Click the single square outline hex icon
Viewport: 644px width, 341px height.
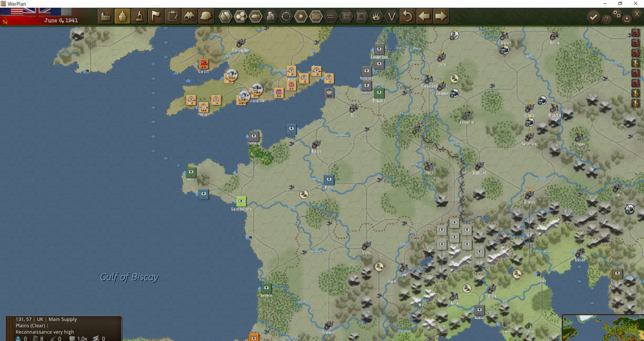pyautogui.click(x=362, y=16)
